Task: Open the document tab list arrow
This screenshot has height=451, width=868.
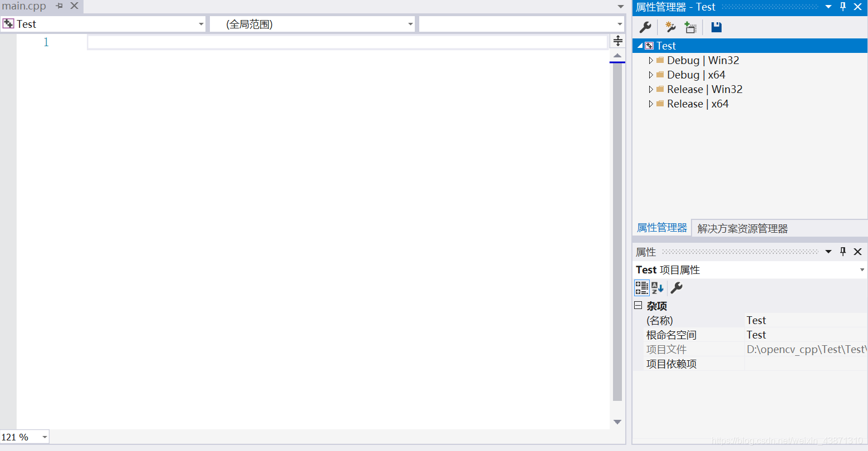Action: [x=621, y=7]
